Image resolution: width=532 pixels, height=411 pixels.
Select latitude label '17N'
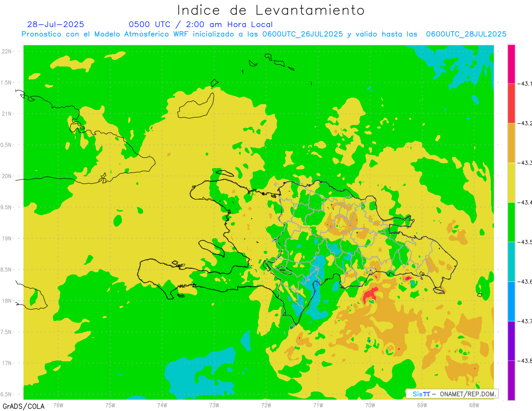click(x=7, y=363)
